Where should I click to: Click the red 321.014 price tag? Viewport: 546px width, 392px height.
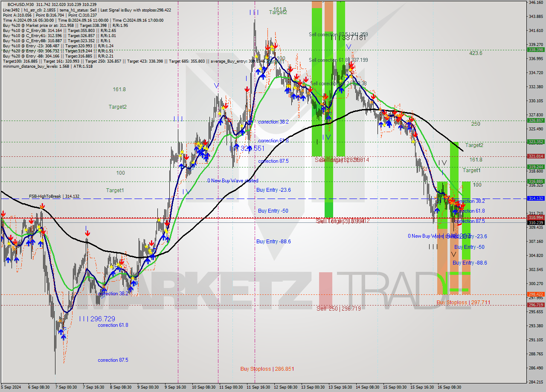[x=535, y=156]
